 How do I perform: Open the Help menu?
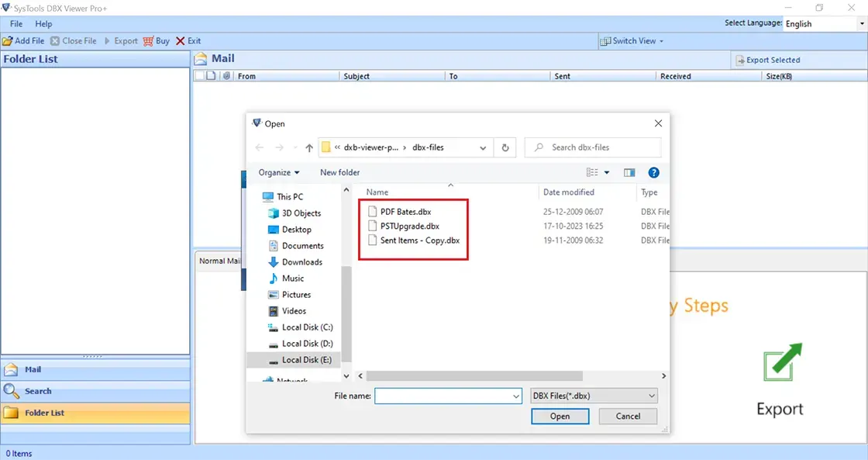pyautogui.click(x=43, y=24)
